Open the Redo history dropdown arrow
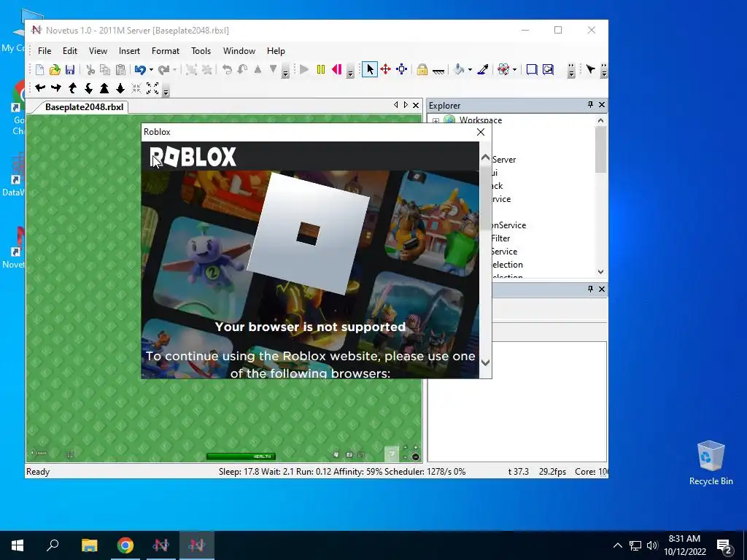The image size is (747, 560). pos(175,69)
